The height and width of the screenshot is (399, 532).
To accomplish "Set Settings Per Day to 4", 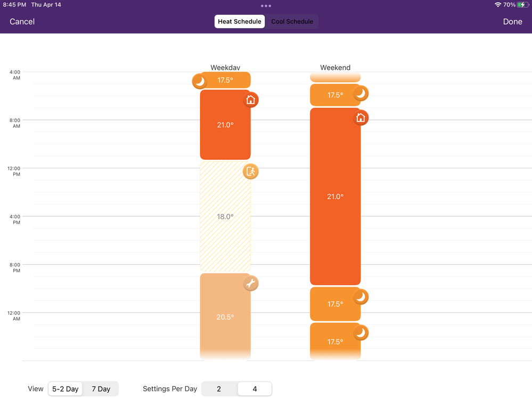I will 255,389.
